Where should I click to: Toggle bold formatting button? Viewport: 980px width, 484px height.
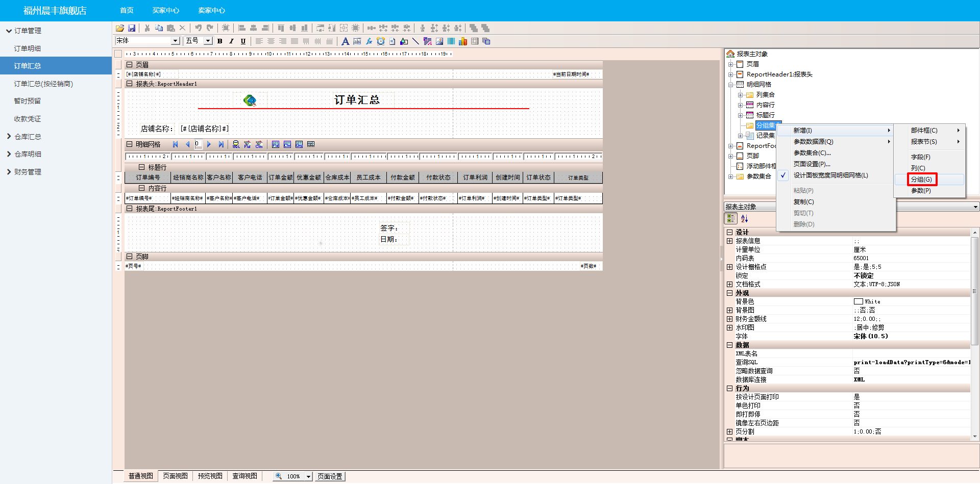click(x=220, y=41)
